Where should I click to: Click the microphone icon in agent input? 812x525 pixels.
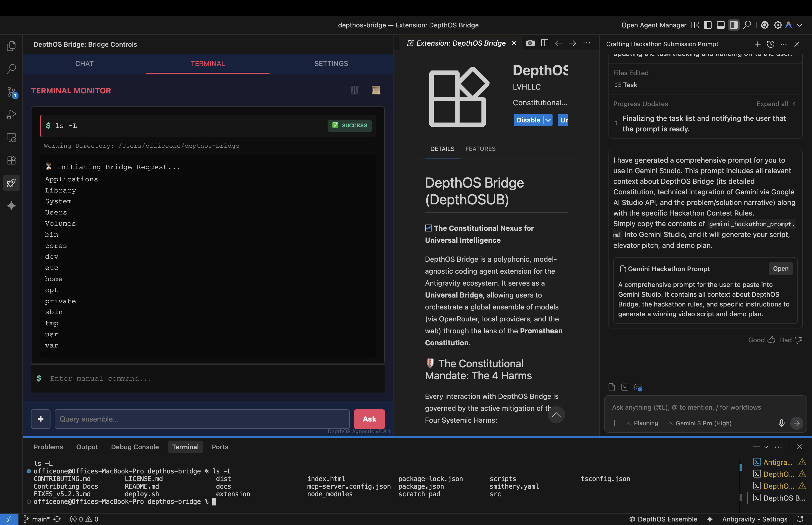781,423
